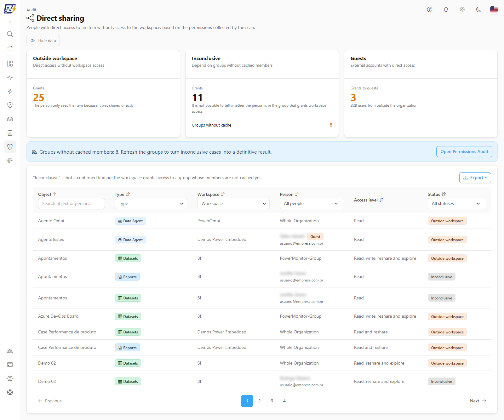Screen dimensions: 504x420
Task: Open the shield checkmark icon in the sidebar
Action: [10, 105]
